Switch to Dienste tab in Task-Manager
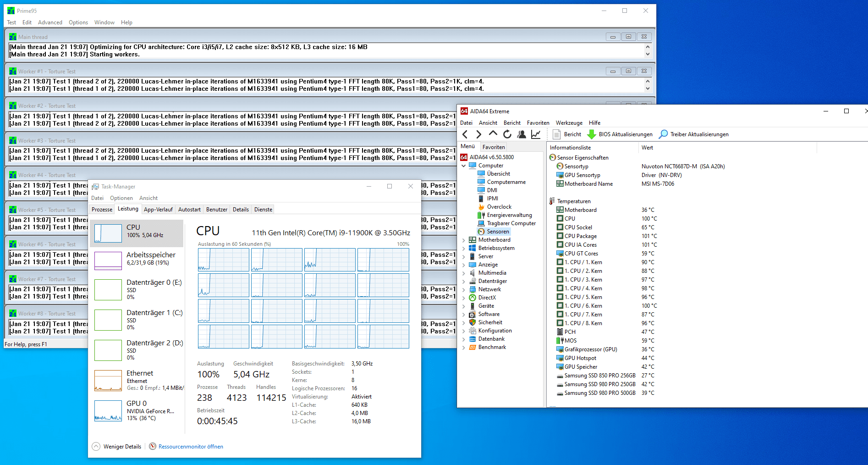868x465 pixels. tap(263, 210)
